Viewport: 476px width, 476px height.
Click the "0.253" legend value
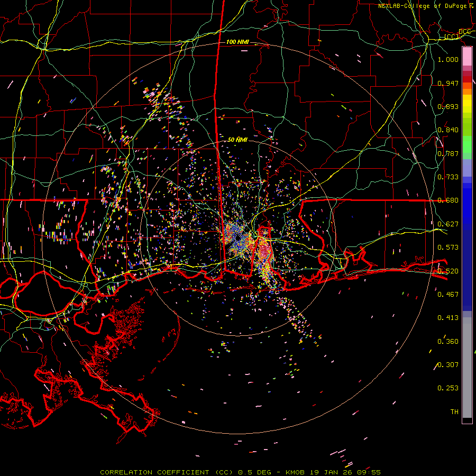coord(448,388)
